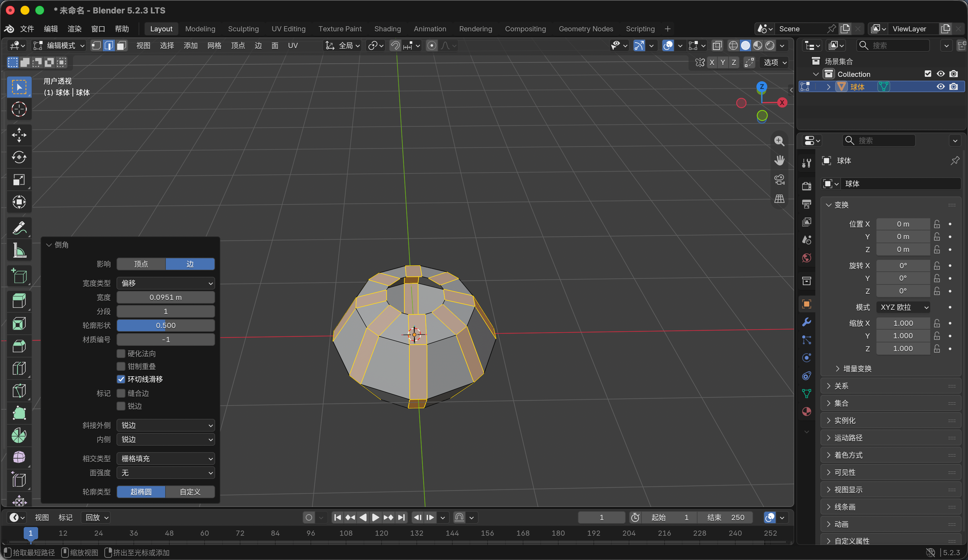
Task: Play animation forward in timeline
Action: click(375, 517)
